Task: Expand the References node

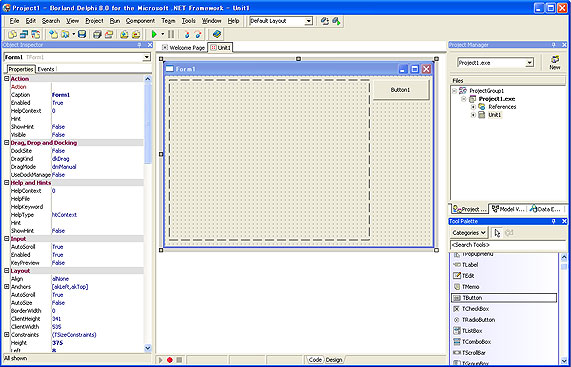Action: [x=473, y=107]
